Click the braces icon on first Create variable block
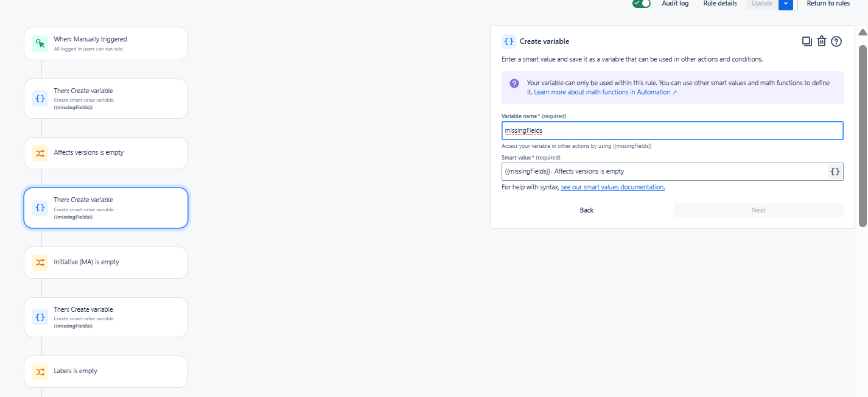The image size is (868, 397). pyautogui.click(x=39, y=98)
